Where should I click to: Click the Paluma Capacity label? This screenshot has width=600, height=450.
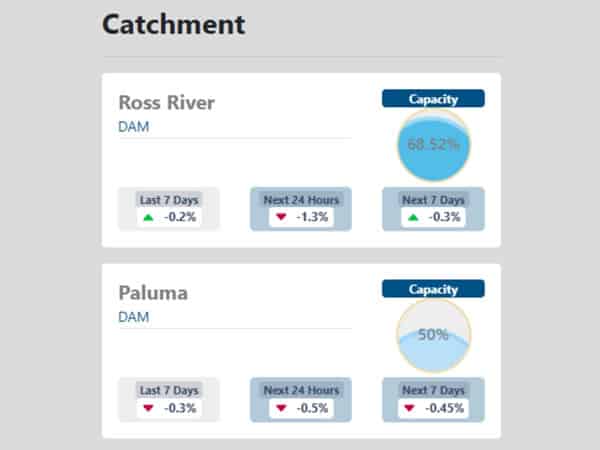(x=433, y=289)
